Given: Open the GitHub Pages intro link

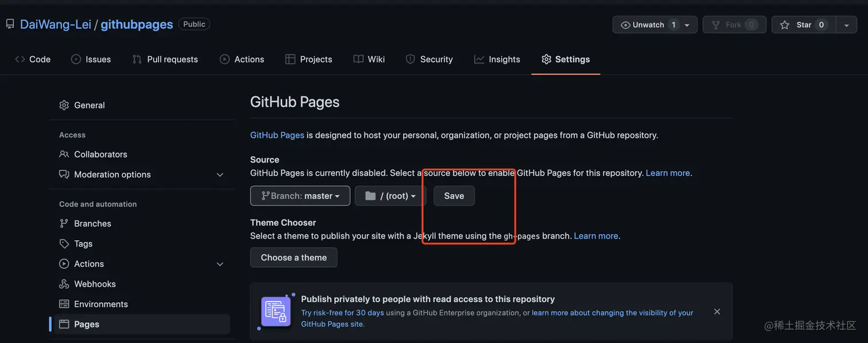Looking at the screenshot, I should [277, 135].
